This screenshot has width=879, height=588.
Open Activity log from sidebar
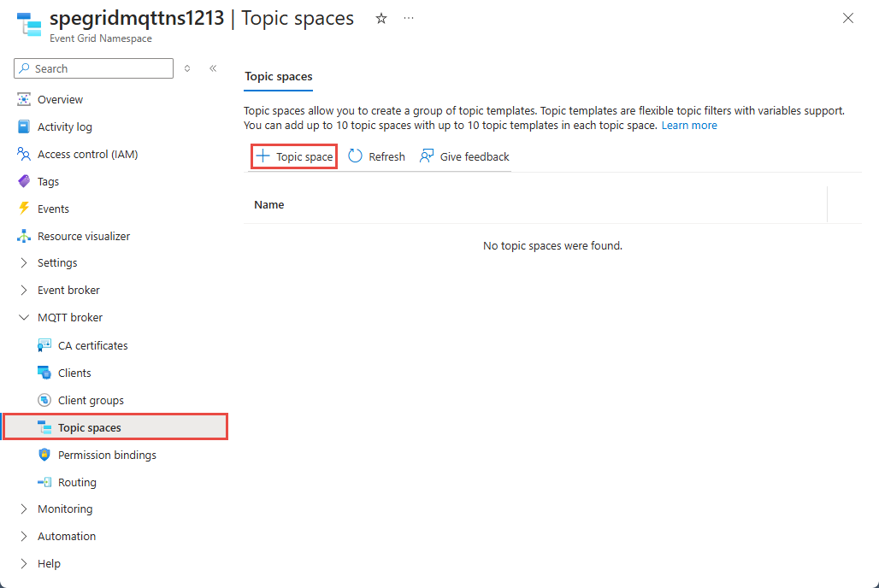(64, 127)
